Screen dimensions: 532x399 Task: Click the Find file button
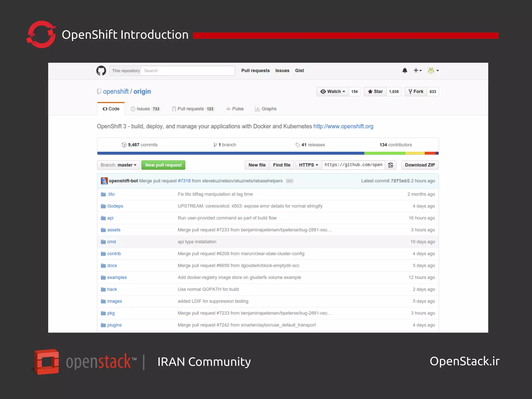pyautogui.click(x=282, y=165)
